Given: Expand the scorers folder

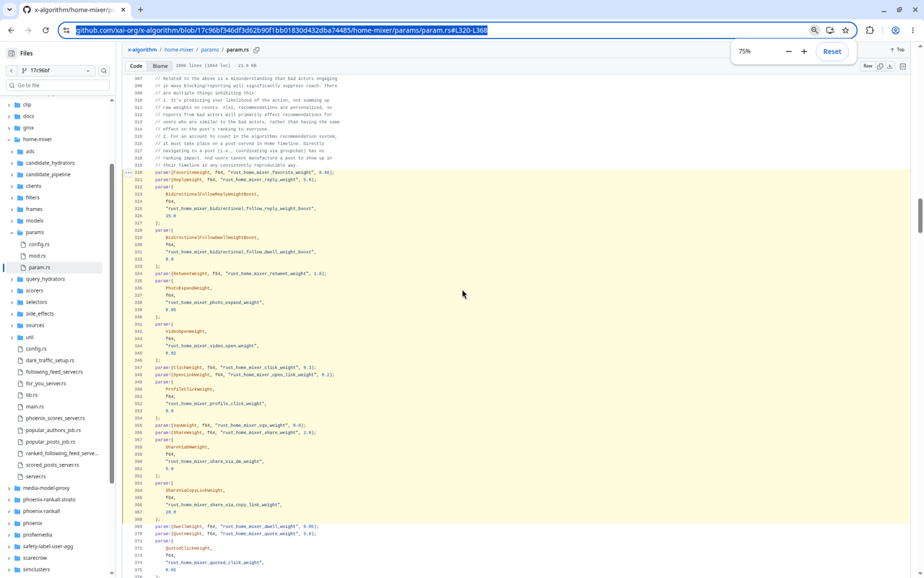Looking at the screenshot, I should 12,290.
